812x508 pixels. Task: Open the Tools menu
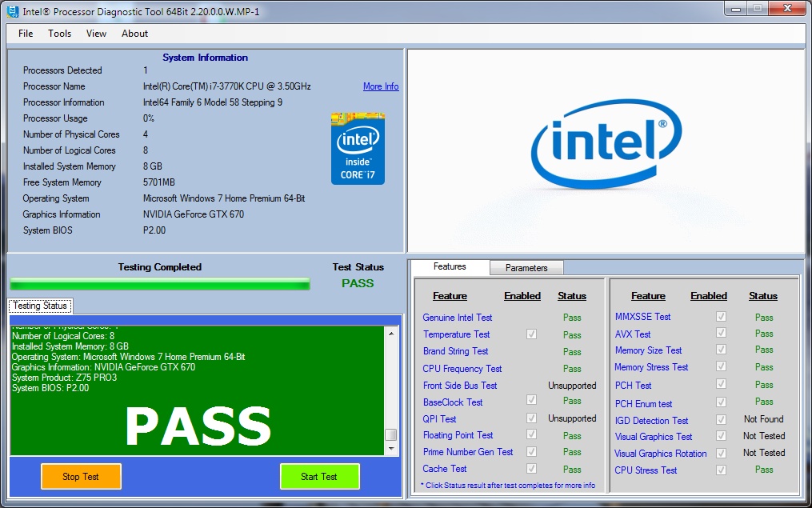click(x=59, y=33)
